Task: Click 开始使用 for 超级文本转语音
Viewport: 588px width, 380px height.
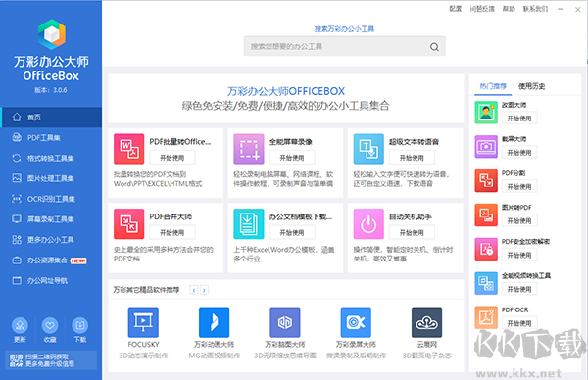Action: (412, 158)
